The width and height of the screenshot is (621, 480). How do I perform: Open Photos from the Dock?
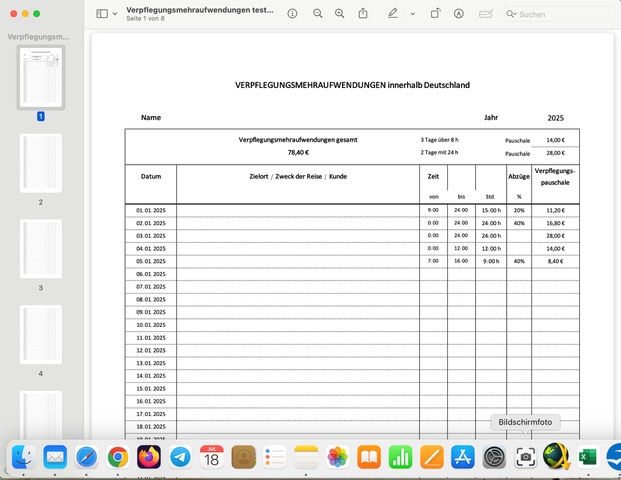(337, 457)
